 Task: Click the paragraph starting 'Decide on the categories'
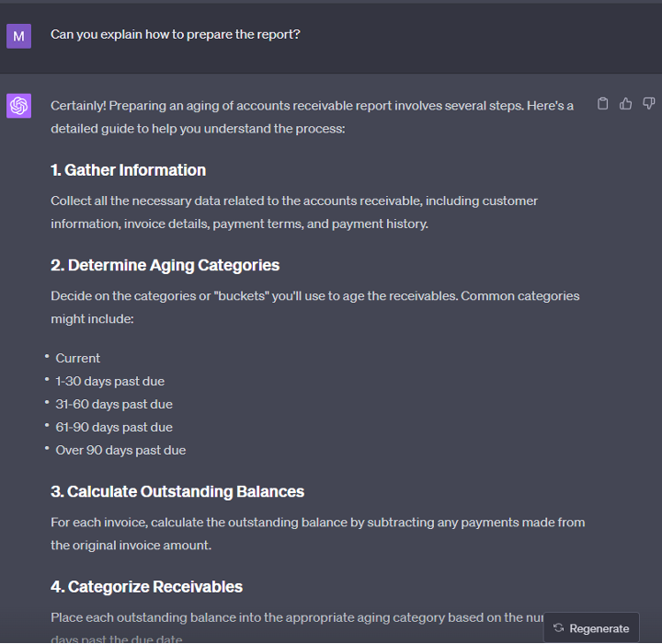point(314,307)
